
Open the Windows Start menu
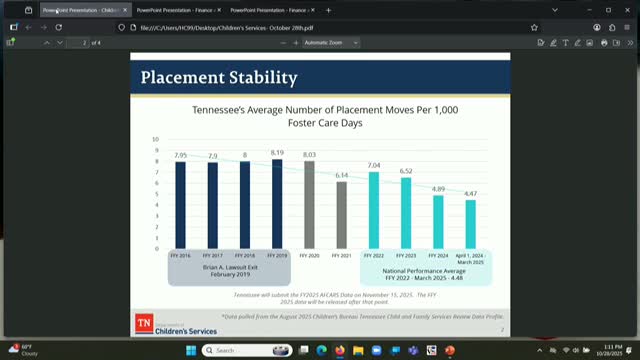coord(191,350)
